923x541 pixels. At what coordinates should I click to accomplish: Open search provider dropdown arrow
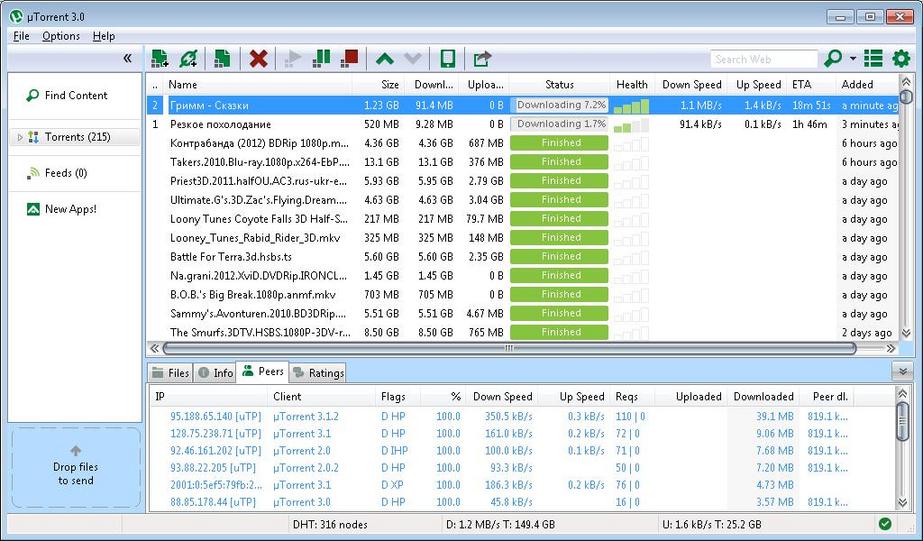pos(853,58)
